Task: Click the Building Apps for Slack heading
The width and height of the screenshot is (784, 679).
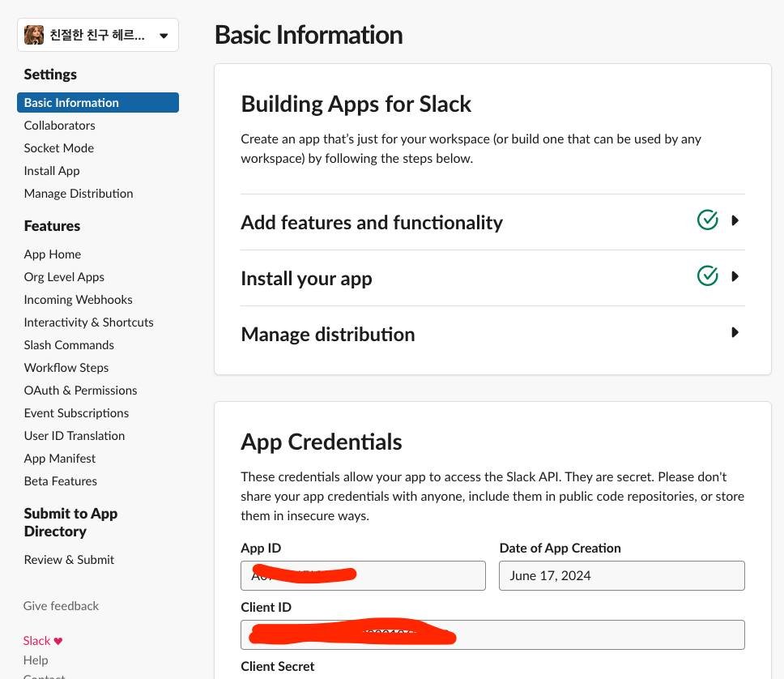Action: (356, 104)
